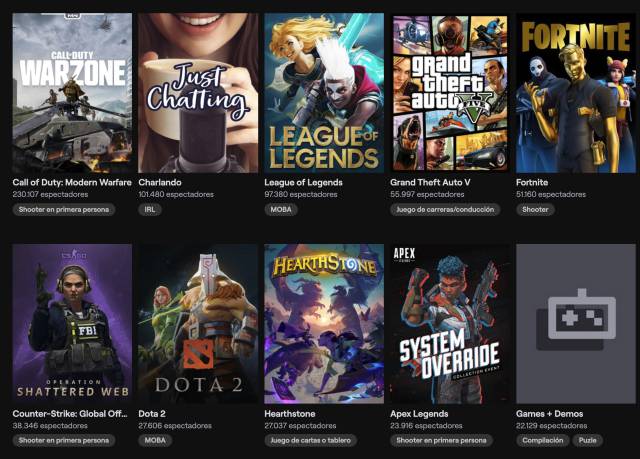Click the Apex Legends title link

pyautogui.click(x=419, y=414)
